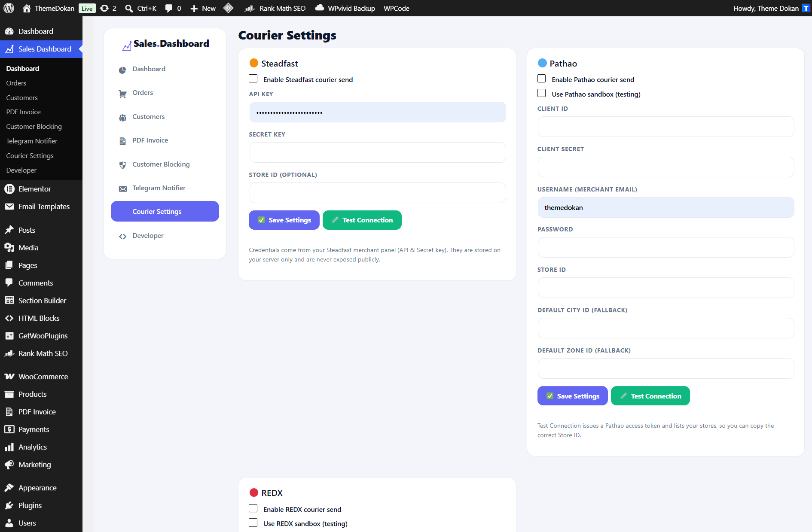Enable Pathao courier send checkbox

click(542, 79)
